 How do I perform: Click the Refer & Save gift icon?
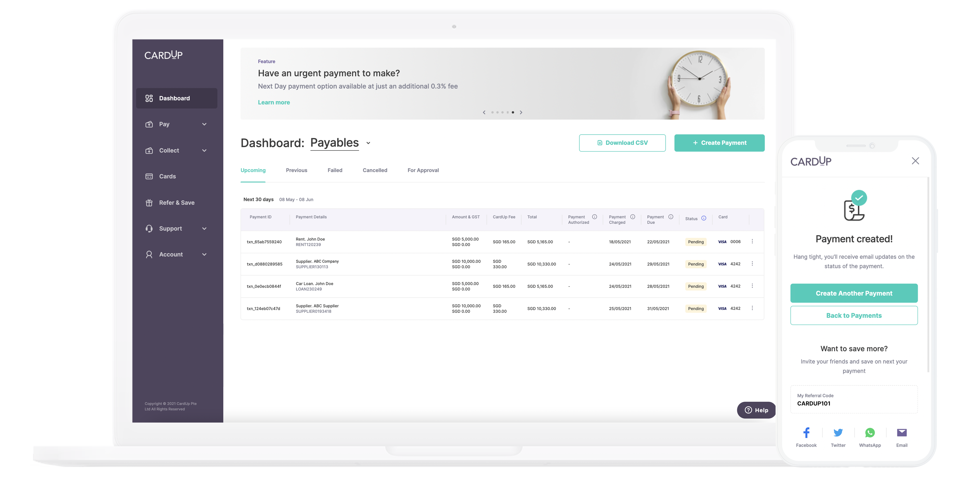149,202
